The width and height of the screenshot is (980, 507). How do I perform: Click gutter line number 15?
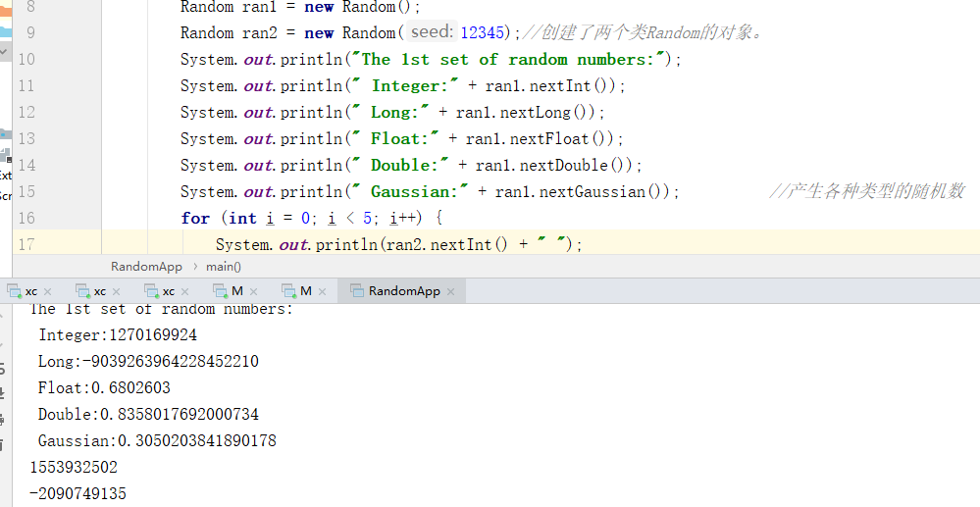click(26, 191)
